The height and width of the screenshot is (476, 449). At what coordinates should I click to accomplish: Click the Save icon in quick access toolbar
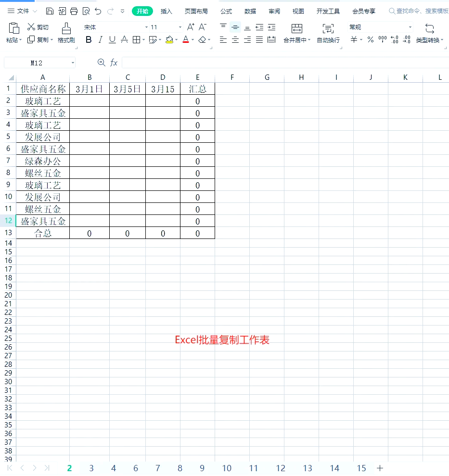coord(50,11)
